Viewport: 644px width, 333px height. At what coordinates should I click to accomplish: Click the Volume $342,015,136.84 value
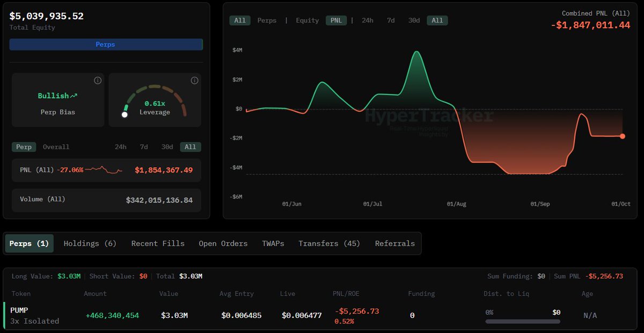(x=159, y=200)
